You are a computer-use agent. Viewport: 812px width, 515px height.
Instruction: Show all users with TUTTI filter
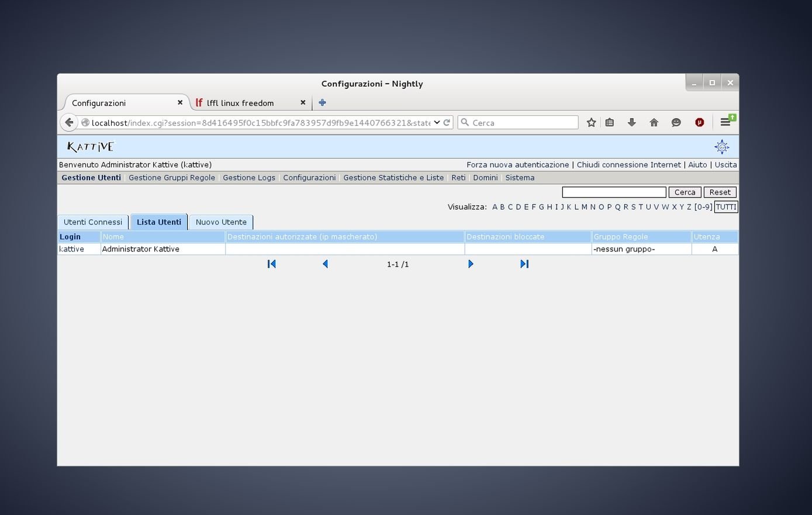[x=726, y=207]
